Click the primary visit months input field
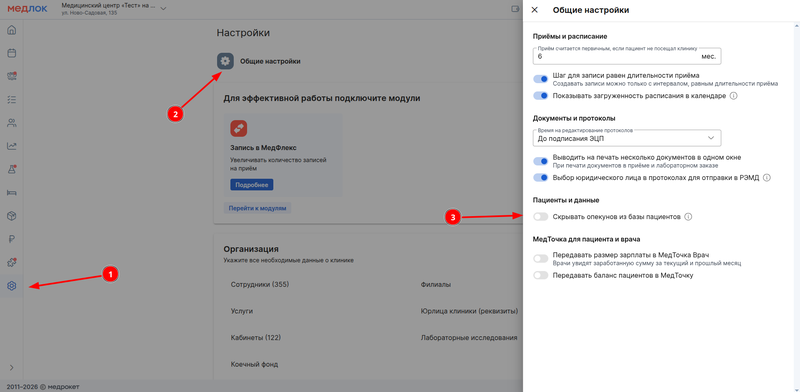 [627, 56]
